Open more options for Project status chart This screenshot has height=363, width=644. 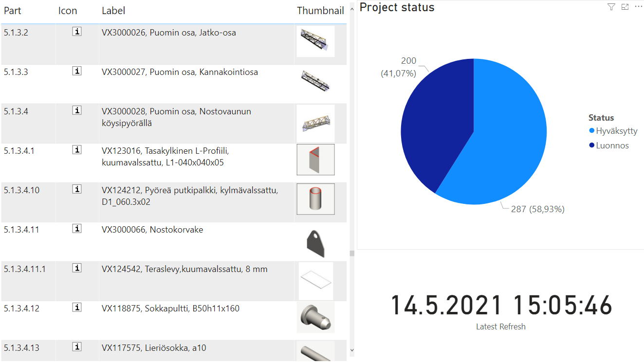tap(639, 7)
